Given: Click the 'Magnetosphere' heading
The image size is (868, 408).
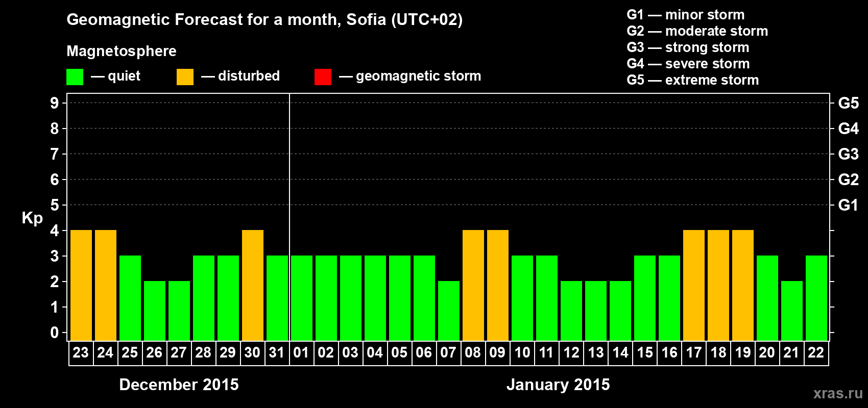Looking at the screenshot, I should click(122, 52).
